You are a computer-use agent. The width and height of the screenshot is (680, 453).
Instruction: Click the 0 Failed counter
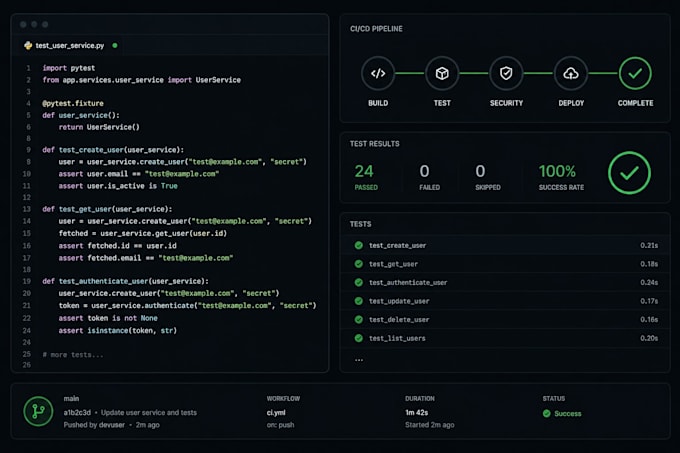coord(429,177)
